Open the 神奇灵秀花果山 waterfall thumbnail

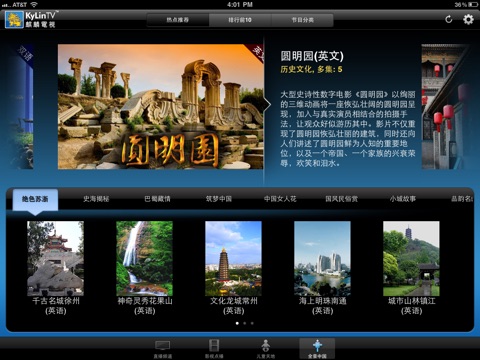click(x=144, y=258)
